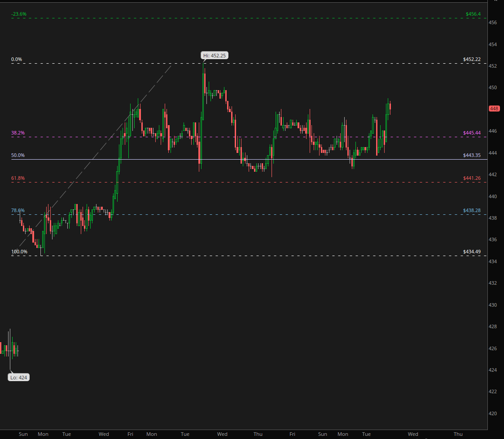Image resolution: width=504 pixels, height=439 pixels.
Task: Click the red $441.26 price label
Action: tap(472, 178)
